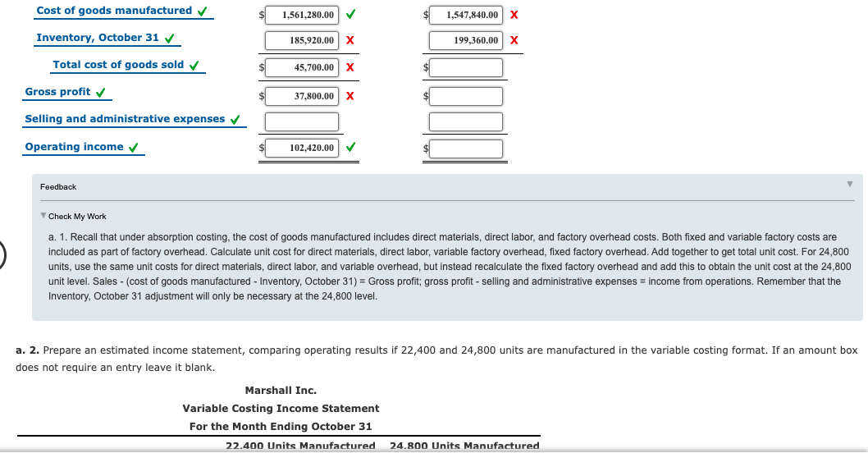This screenshot has width=868, height=453.
Task: Click red X mark beside 199,360.00
Action: click(x=514, y=40)
